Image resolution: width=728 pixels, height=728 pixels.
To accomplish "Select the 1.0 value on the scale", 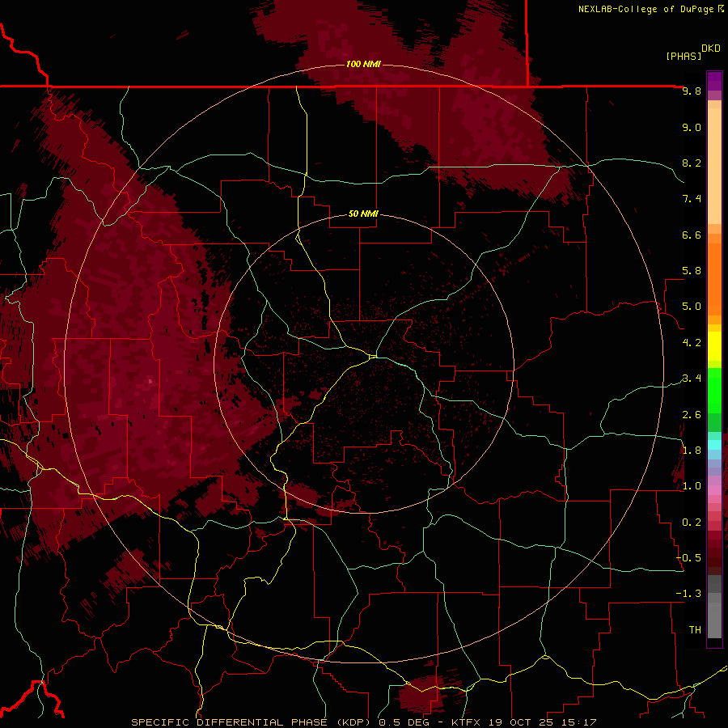I will coord(692,486).
